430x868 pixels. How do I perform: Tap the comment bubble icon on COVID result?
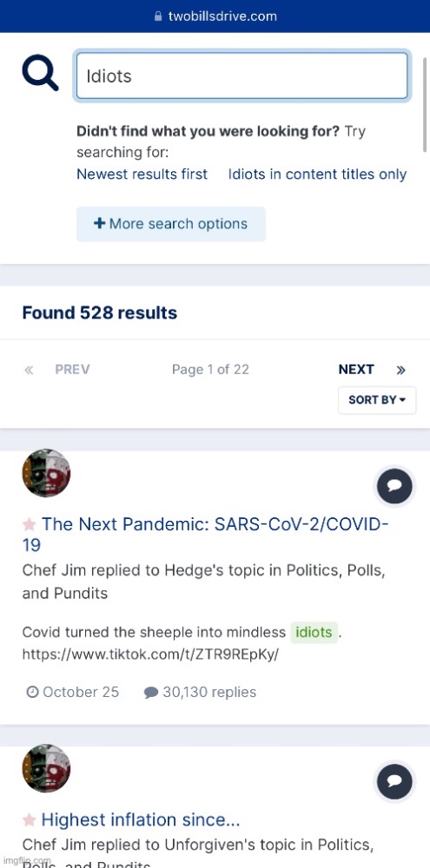click(394, 486)
